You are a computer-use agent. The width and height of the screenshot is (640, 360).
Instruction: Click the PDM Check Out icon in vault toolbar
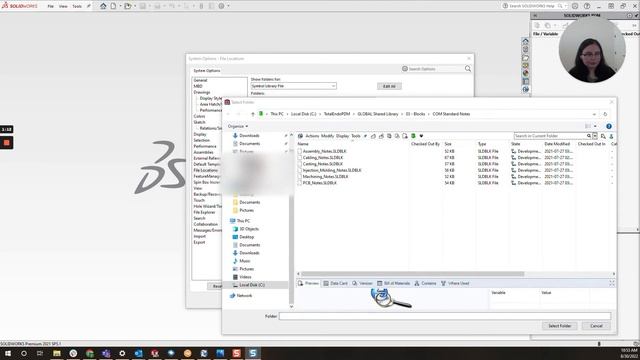click(373, 136)
